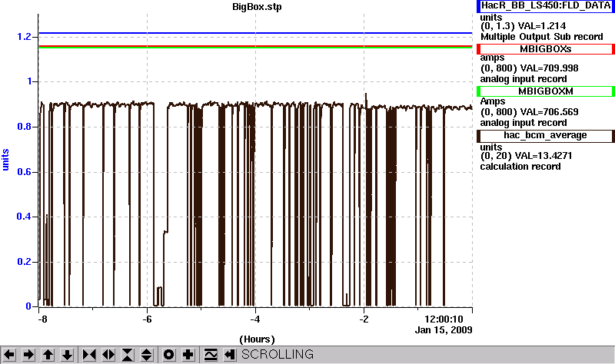Click the '(Hours)' x-axis label

257,339
